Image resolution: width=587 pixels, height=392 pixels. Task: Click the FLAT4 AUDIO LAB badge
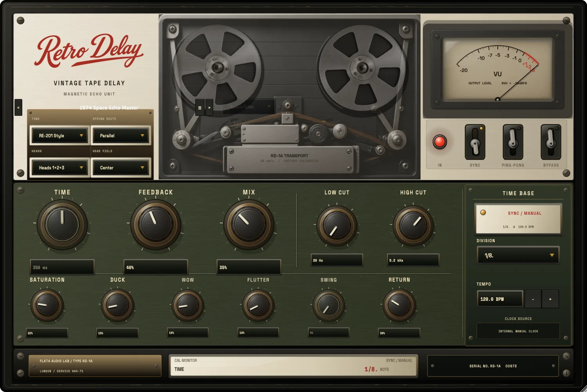pos(95,366)
